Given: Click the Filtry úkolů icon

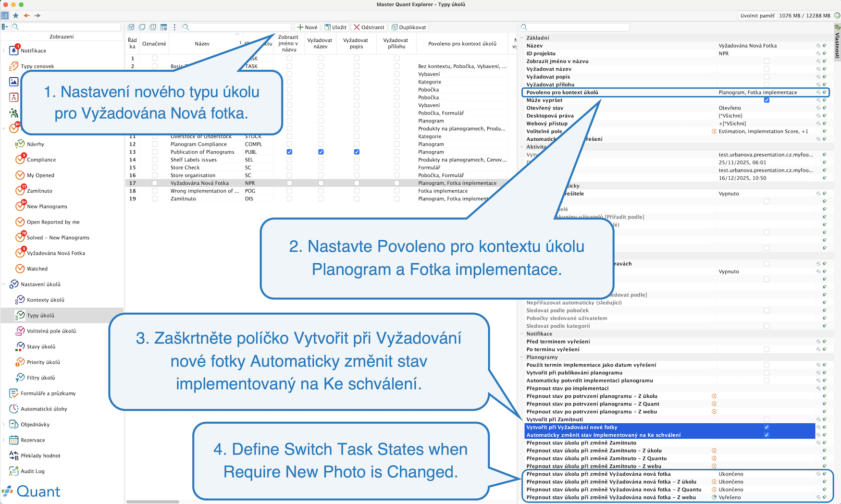Looking at the screenshot, I should pyautogui.click(x=20, y=378).
